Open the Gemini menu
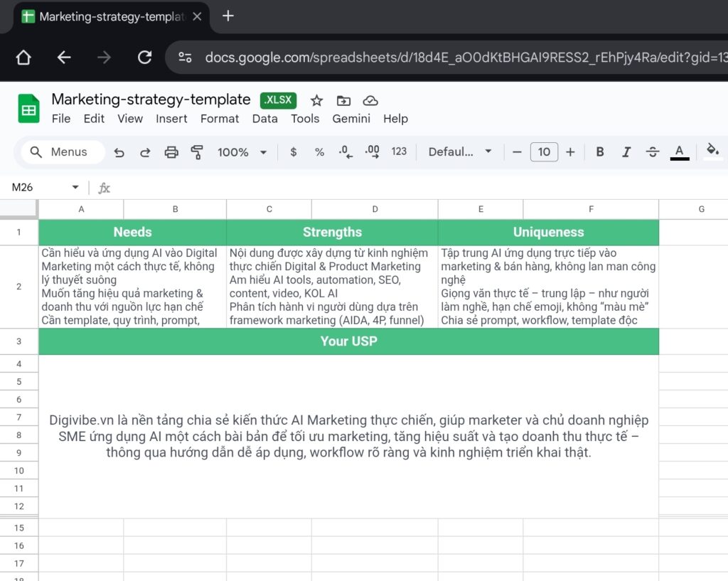728x581 pixels. point(351,119)
